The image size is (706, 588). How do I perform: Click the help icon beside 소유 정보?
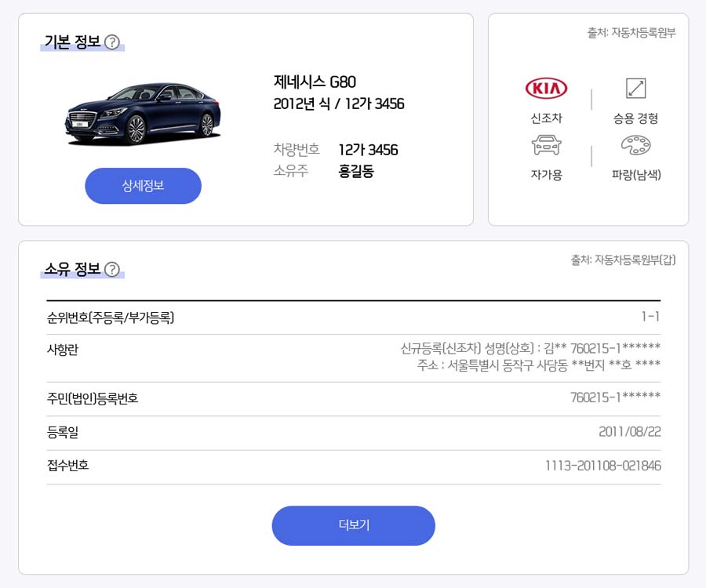(112, 270)
